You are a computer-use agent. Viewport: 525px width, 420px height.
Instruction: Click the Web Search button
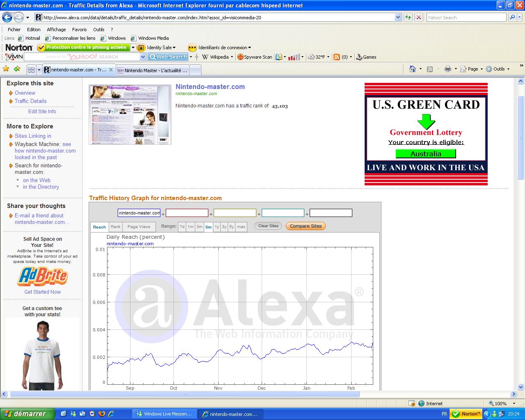click(168, 57)
